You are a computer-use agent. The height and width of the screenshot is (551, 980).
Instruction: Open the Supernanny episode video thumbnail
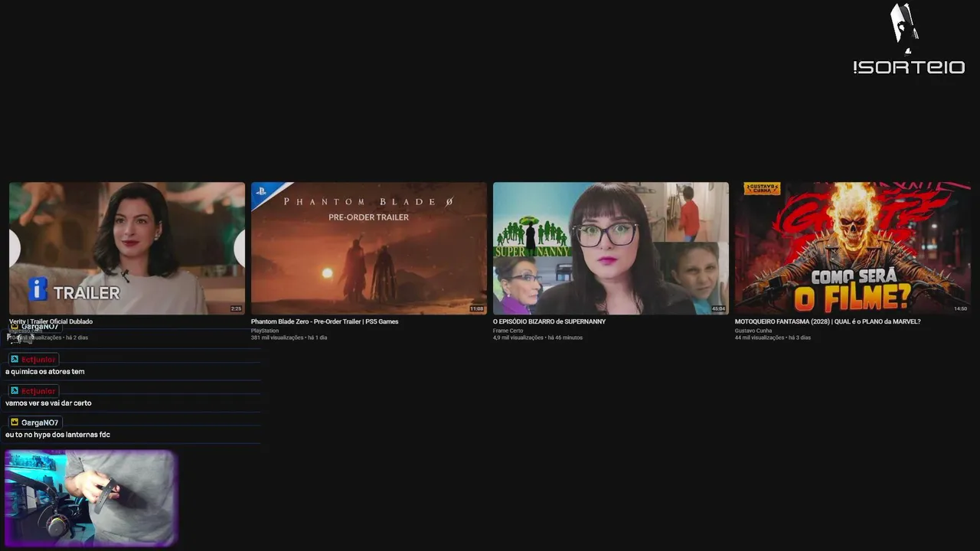click(611, 248)
